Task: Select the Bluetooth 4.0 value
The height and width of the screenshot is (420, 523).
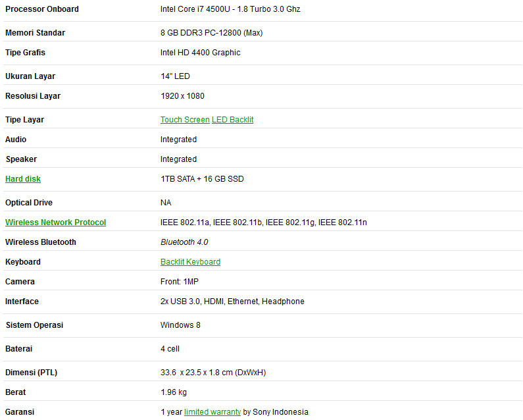Action: [184, 242]
